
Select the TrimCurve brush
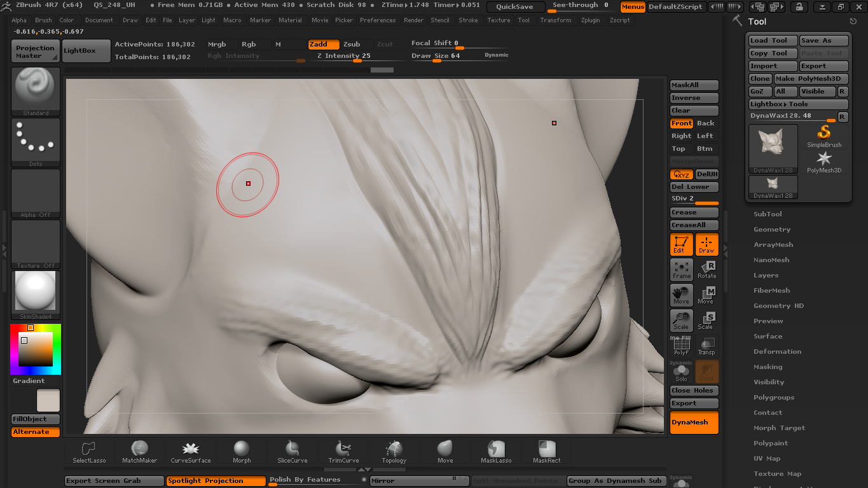point(343,452)
